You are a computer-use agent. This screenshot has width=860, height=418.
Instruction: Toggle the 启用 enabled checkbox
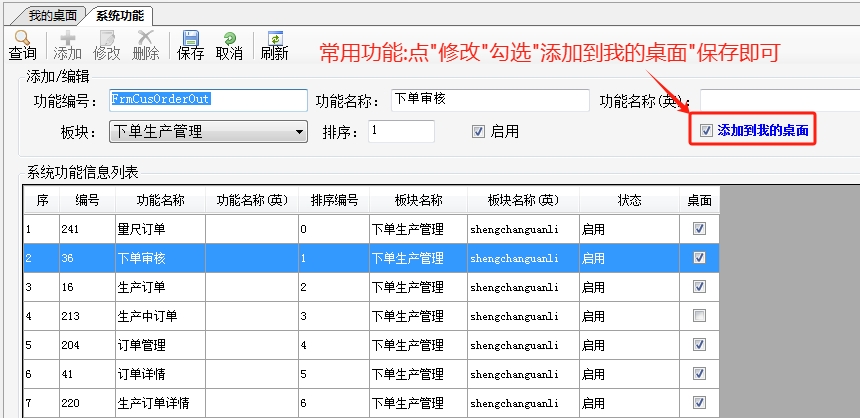pyautogui.click(x=478, y=131)
